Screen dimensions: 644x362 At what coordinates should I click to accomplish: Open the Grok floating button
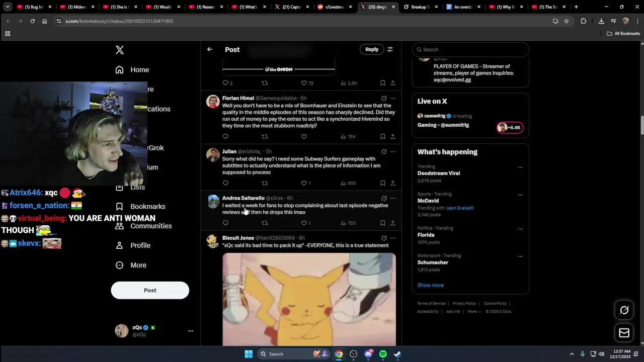tap(624, 310)
